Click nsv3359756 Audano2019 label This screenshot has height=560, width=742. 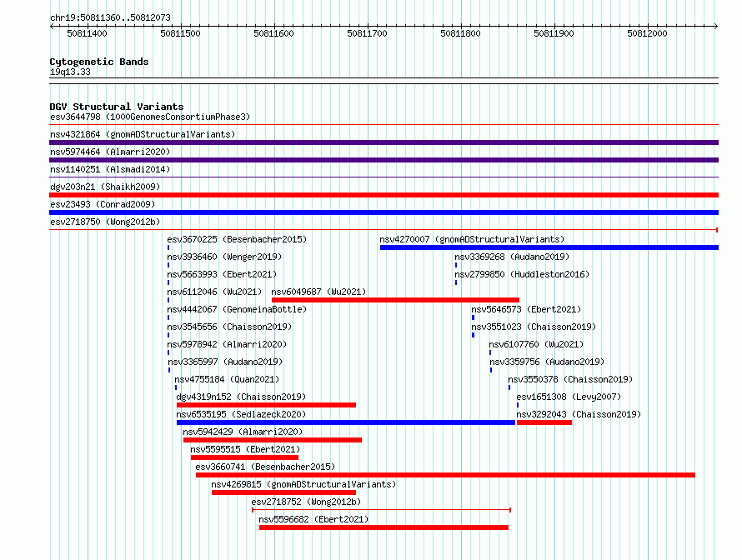click(547, 362)
